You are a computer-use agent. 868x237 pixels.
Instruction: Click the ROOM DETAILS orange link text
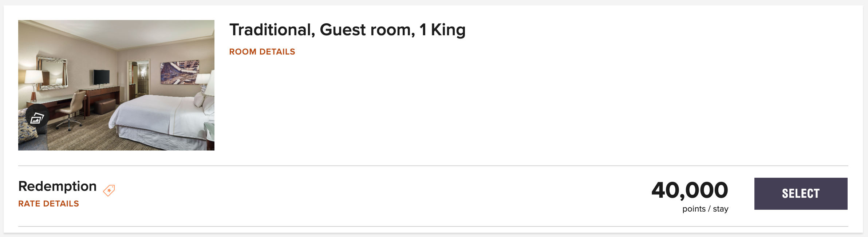tap(262, 52)
